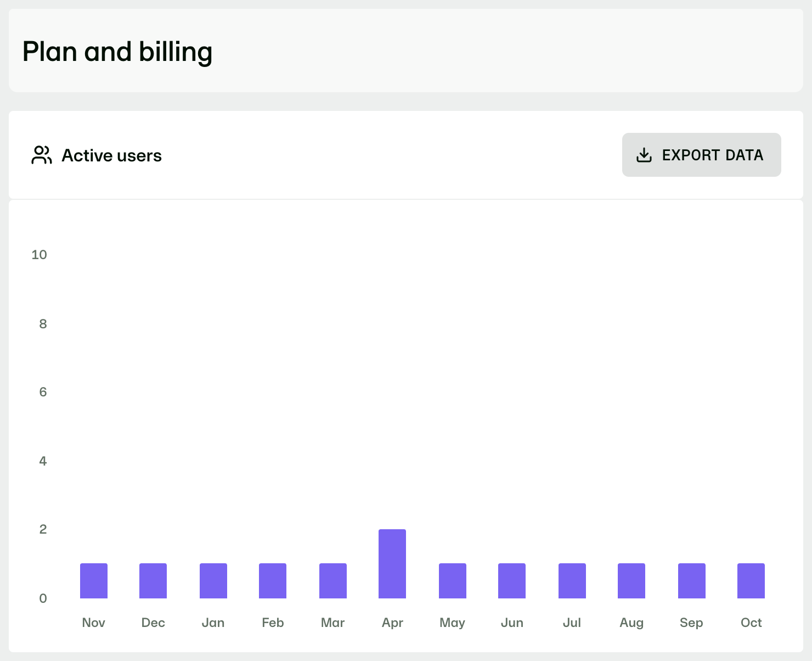Image resolution: width=812 pixels, height=661 pixels.
Task: Click the 'Plan and billing' heading
Action: (117, 52)
